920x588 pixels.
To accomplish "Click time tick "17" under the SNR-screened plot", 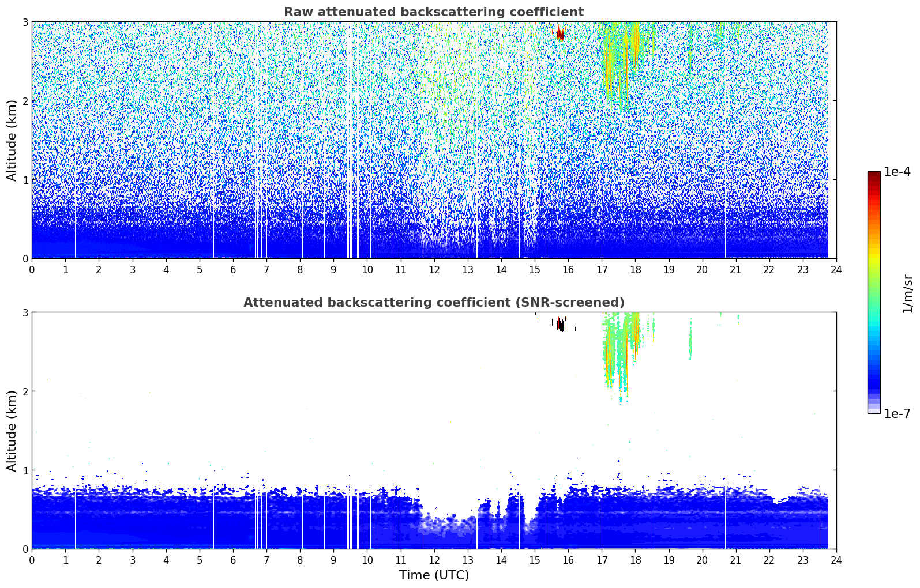I will (x=602, y=560).
